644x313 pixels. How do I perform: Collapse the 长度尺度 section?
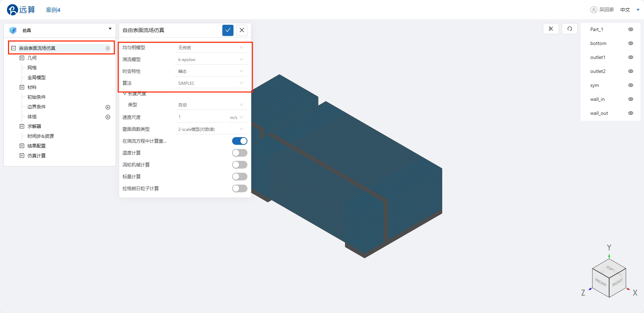(x=125, y=94)
